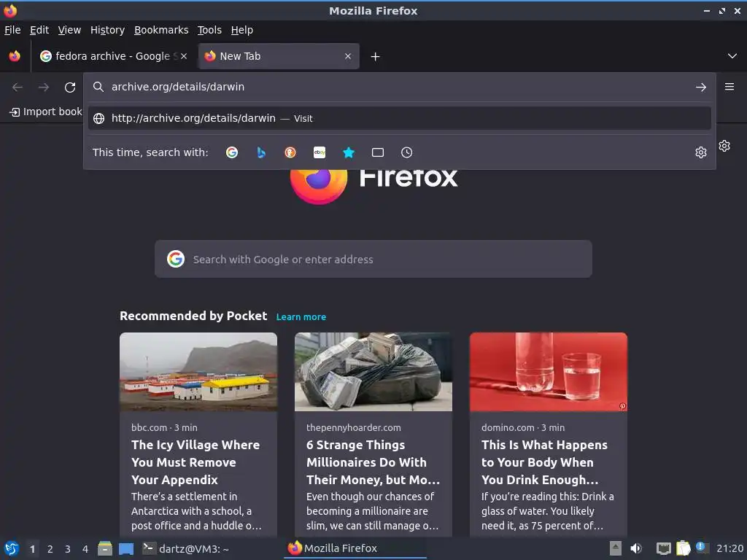Search bookmarks using the star icon
The width and height of the screenshot is (747, 560).
[349, 152]
